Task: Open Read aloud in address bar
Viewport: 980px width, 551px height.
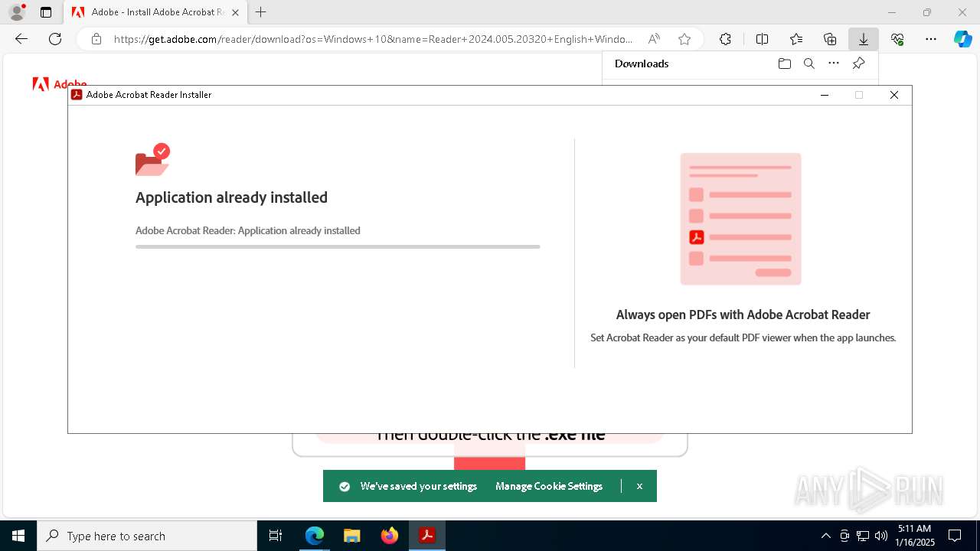Action: coord(654,39)
